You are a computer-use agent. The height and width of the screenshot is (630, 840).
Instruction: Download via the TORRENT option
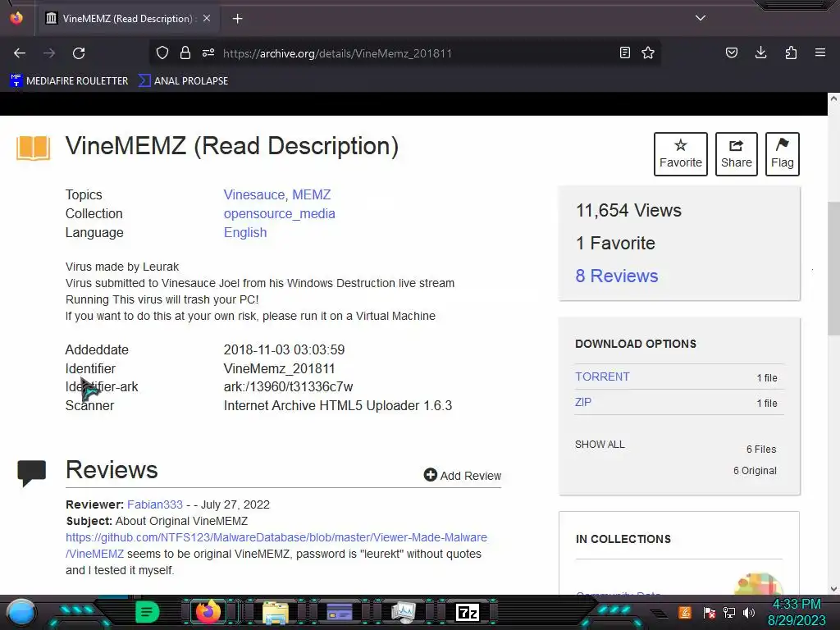602,377
